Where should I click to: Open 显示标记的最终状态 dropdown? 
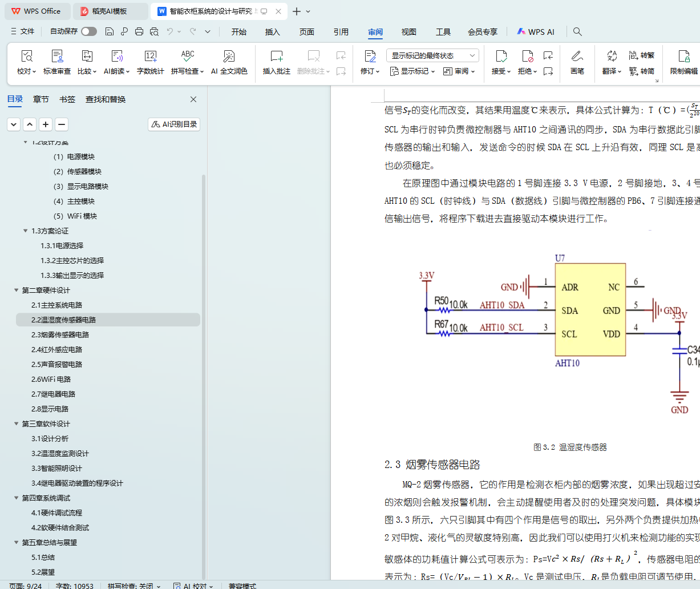[x=432, y=55]
